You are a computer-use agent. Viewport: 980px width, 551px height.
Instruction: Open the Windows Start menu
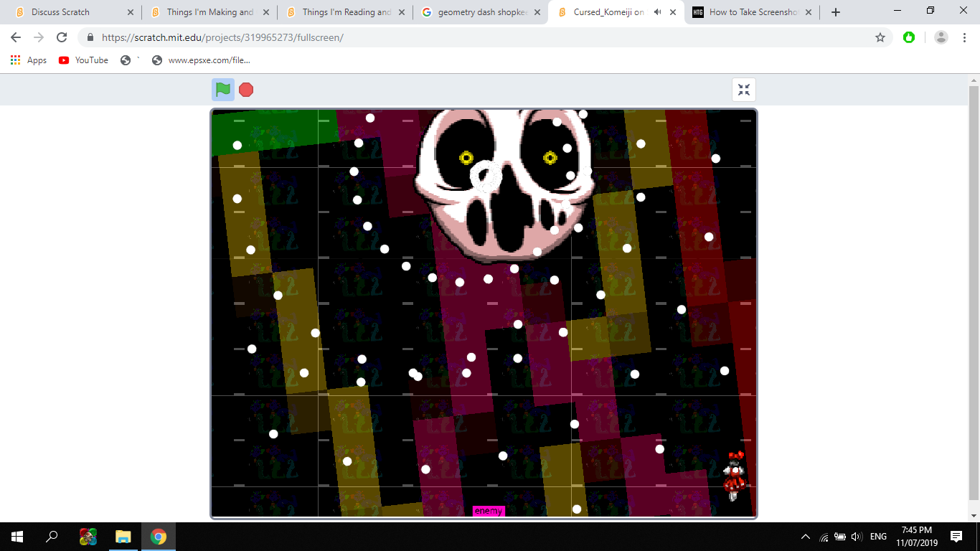[x=17, y=537]
